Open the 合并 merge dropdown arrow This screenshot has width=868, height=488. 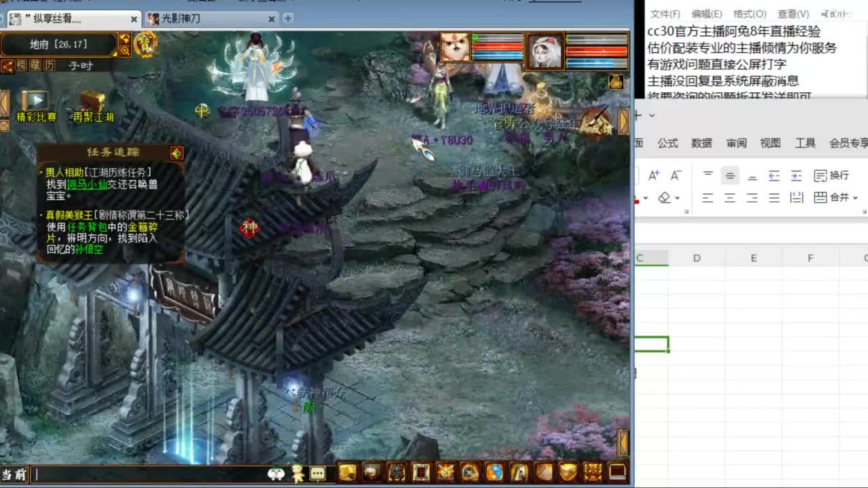[x=855, y=198]
